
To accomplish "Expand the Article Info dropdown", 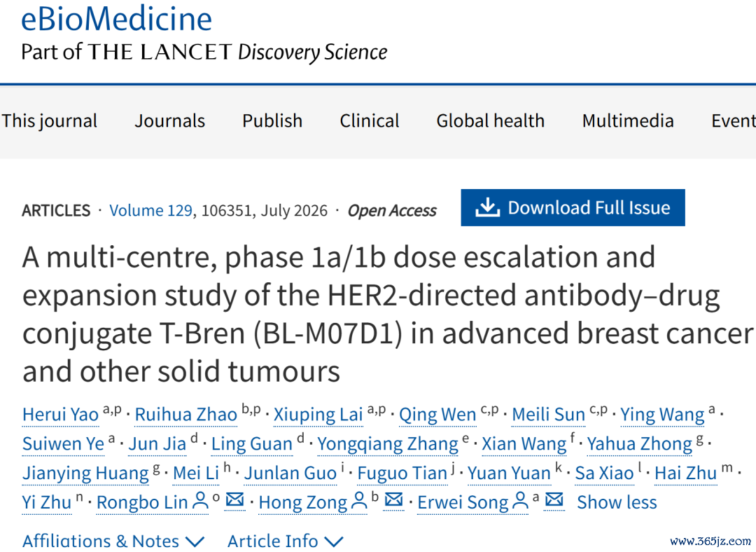I will [x=286, y=541].
